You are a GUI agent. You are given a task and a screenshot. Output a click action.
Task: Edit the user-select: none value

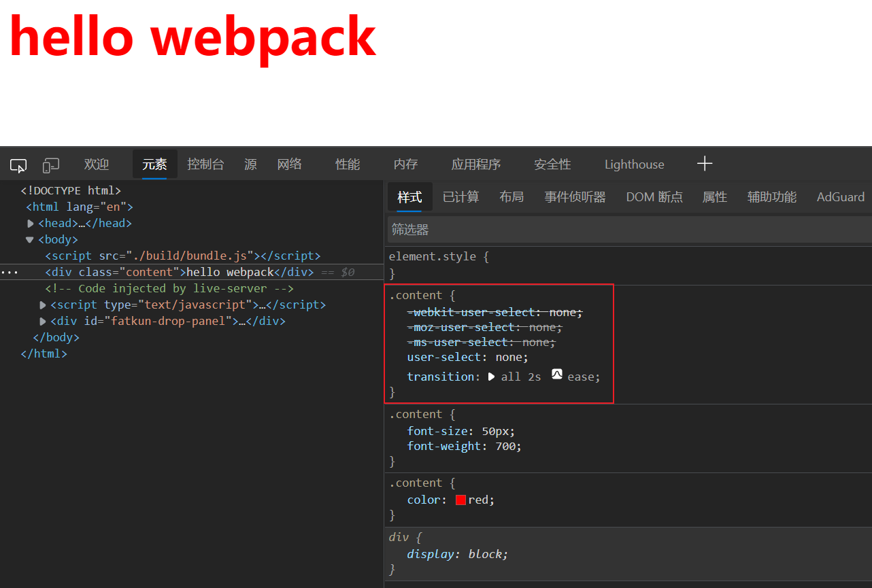(509, 358)
